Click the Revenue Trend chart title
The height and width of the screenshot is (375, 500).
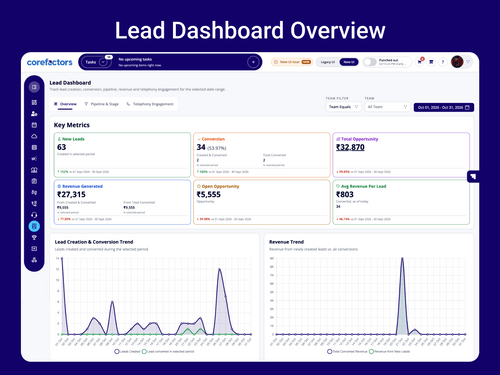click(286, 242)
